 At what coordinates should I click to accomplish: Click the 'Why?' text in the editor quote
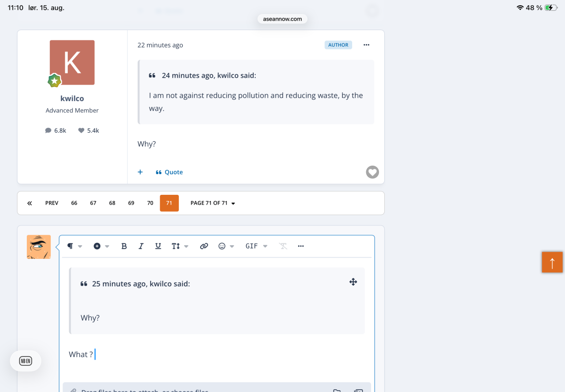tap(90, 318)
